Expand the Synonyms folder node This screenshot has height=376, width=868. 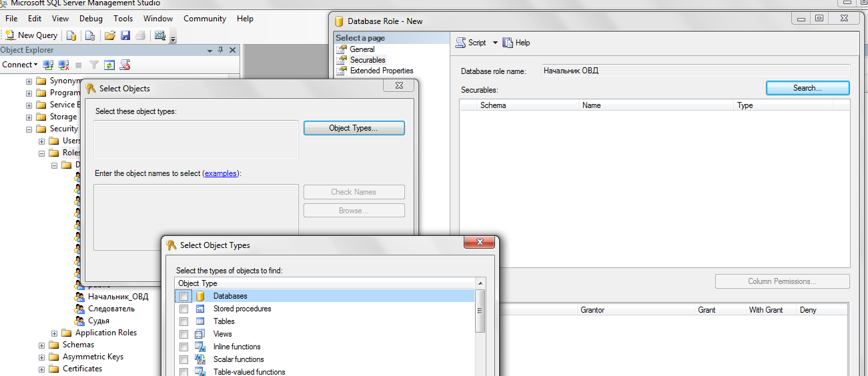29,81
